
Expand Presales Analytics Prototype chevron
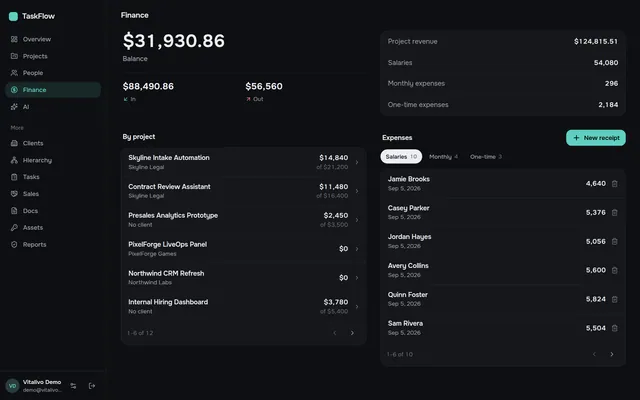click(357, 220)
